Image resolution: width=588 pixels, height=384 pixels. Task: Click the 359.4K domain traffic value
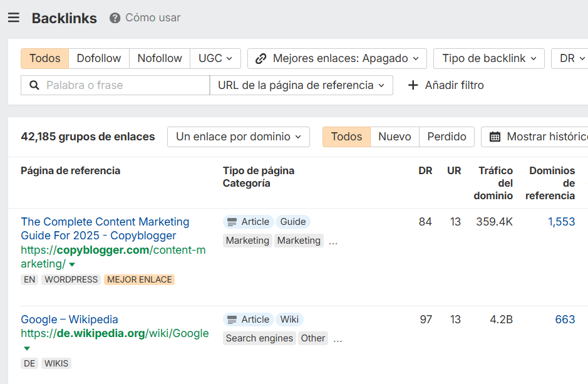(x=494, y=222)
